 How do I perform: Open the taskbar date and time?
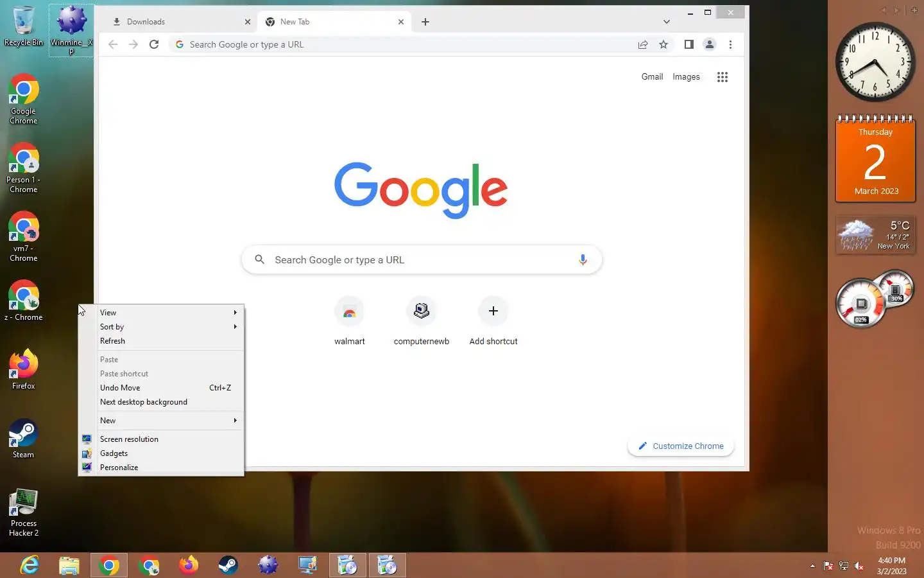click(892, 566)
